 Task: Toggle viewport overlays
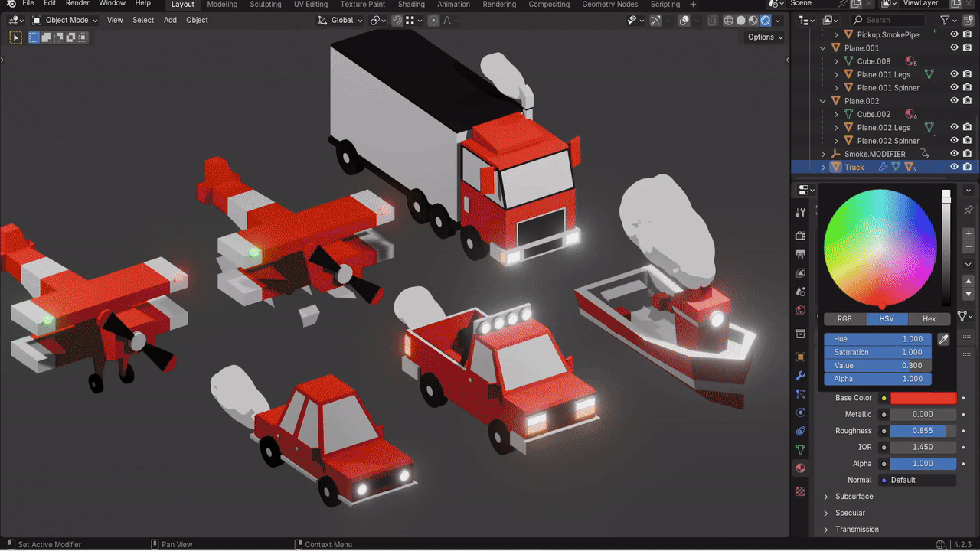tap(684, 21)
